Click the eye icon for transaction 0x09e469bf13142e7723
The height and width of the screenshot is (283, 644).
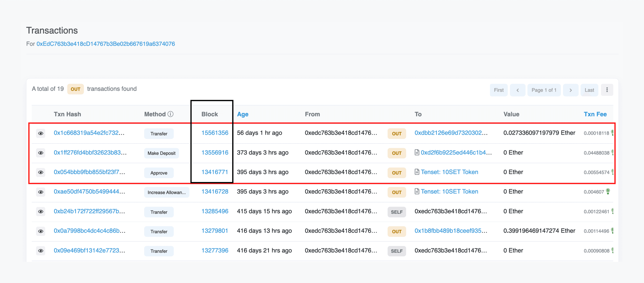click(x=40, y=251)
